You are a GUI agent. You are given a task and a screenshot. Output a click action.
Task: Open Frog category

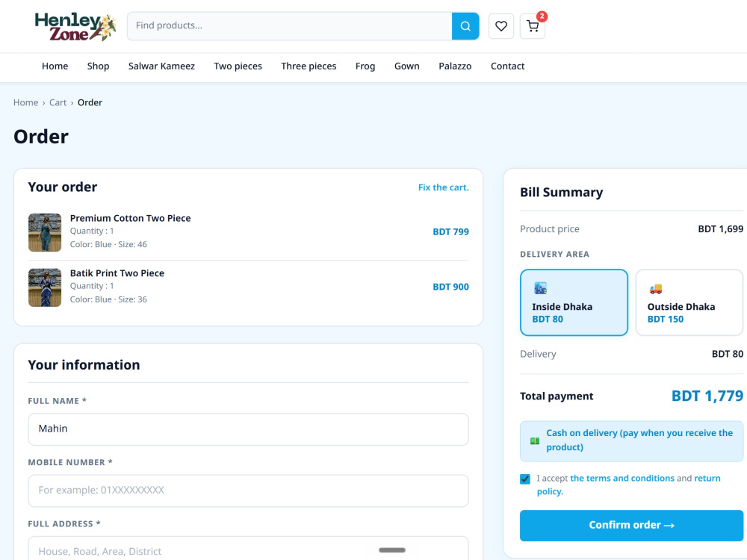coord(365,66)
